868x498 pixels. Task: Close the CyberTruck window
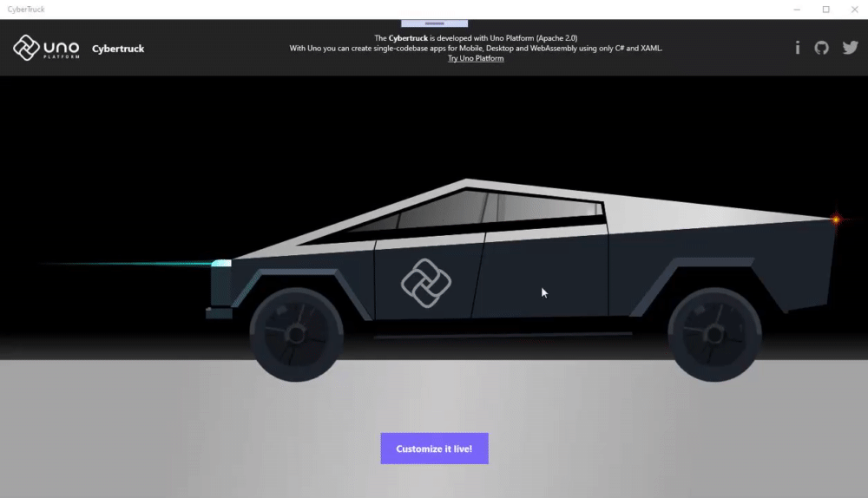(854, 10)
